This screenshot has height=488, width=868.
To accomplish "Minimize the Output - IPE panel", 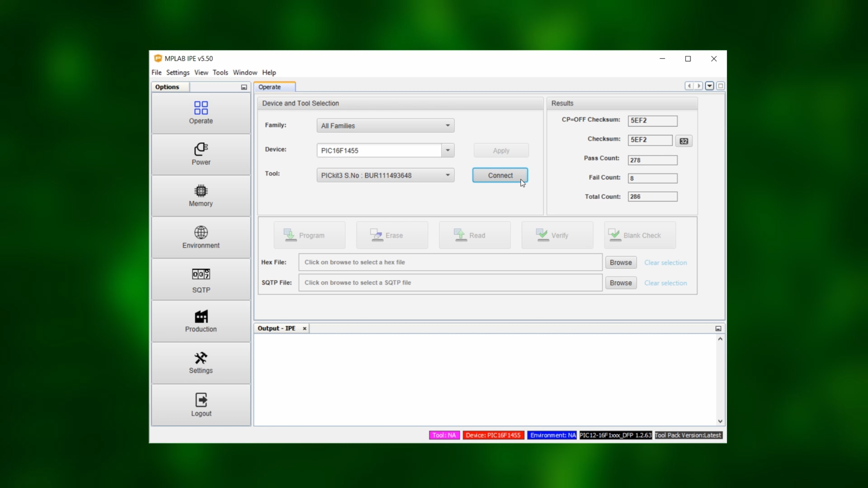I will [x=718, y=328].
